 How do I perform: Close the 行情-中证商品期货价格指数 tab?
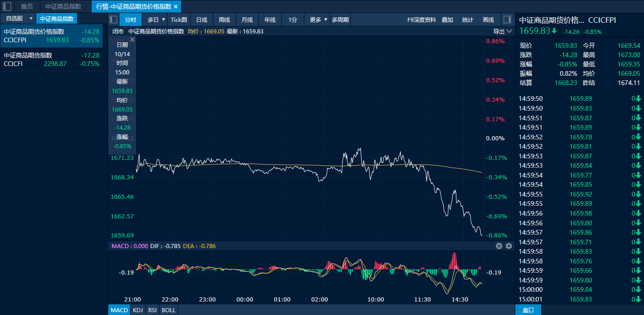coord(176,7)
